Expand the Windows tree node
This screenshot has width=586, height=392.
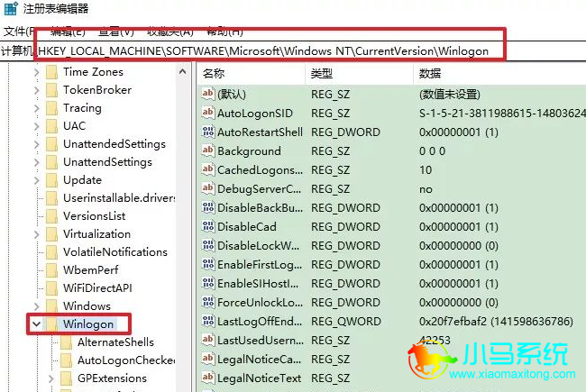[x=36, y=305]
